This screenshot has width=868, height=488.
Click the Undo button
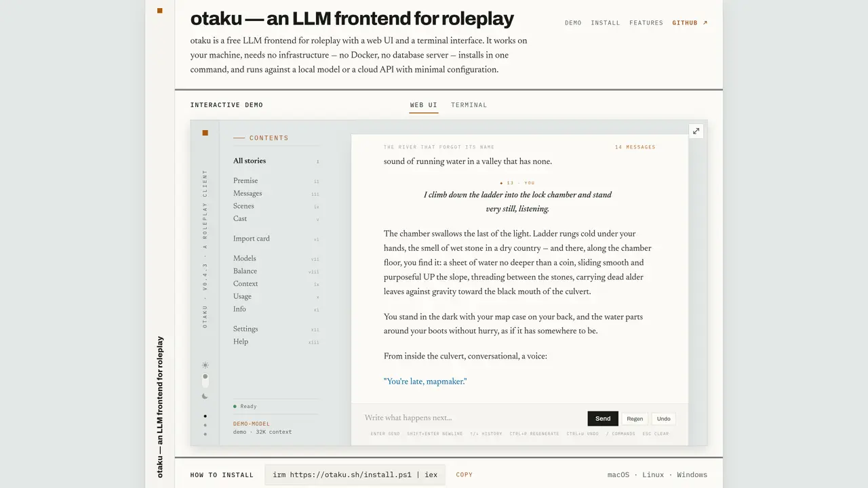tap(663, 419)
